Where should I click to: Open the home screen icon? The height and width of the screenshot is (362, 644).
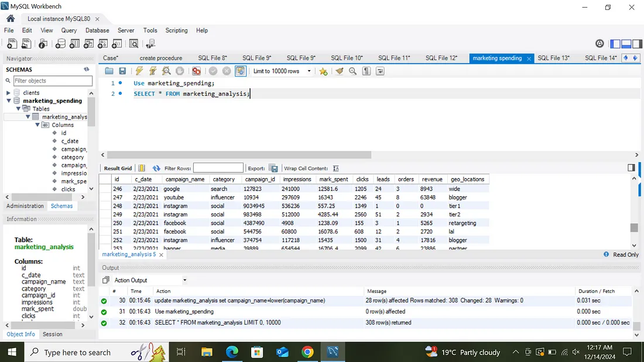pyautogui.click(x=11, y=19)
